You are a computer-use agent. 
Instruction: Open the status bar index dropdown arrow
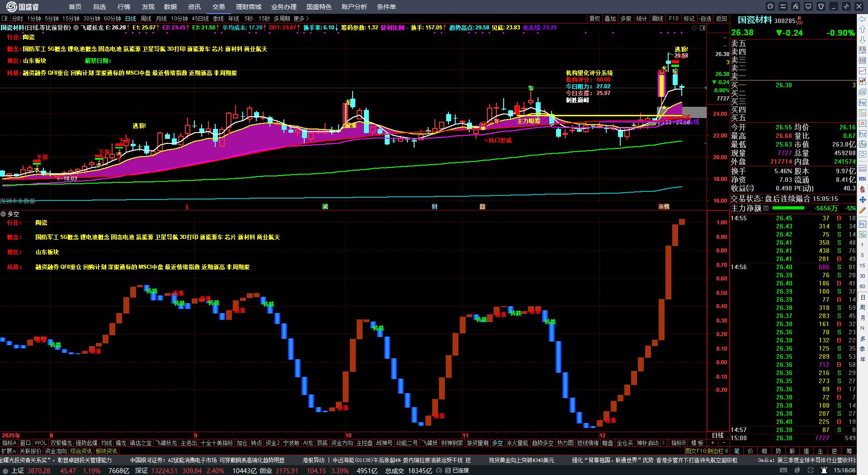pos(5,470)
